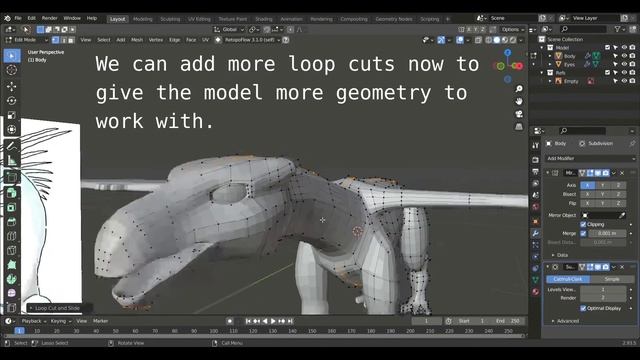Click the Mirror Object eyedropper icon
Screen dimensions: 640x360
click(x=622, y=215)
